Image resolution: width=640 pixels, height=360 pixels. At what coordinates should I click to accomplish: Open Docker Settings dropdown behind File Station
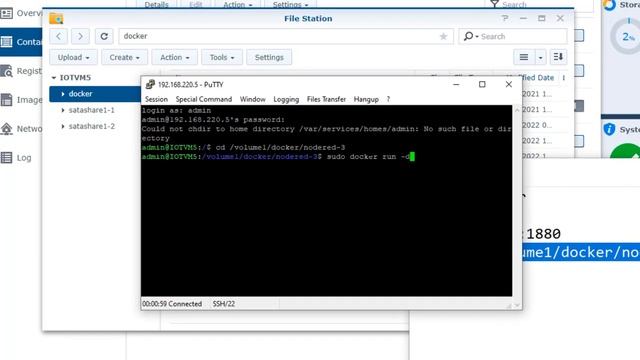(x=290, y=4)
